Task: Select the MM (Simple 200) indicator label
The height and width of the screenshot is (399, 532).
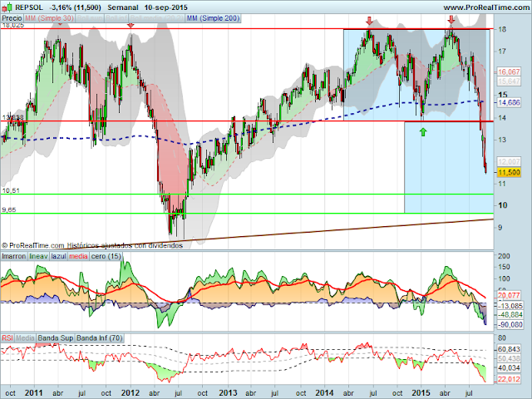Action: pyautogui.click(x=213, y=18)
